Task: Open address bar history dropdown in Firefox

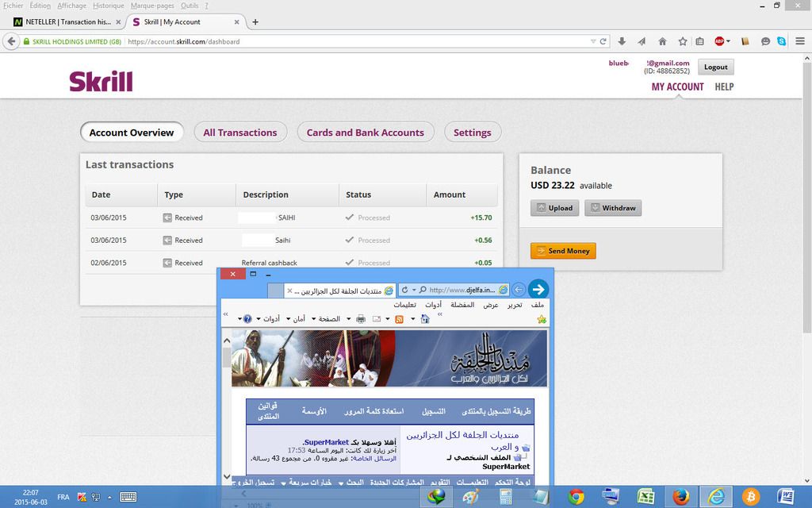Action: click(593, 41)
